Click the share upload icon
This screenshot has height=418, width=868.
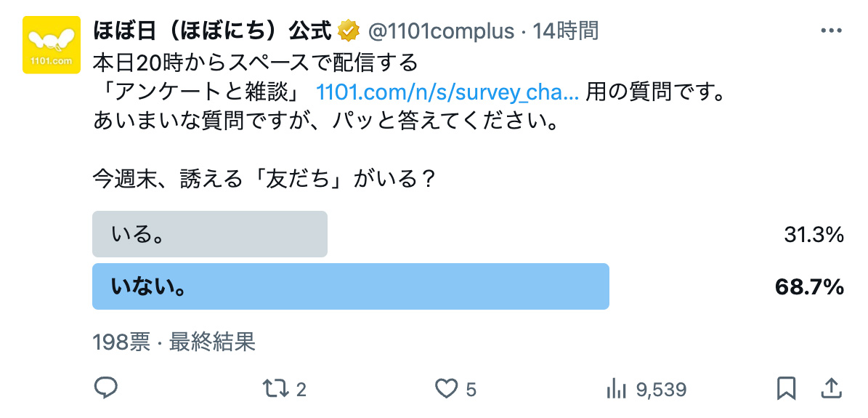point(832,388)
